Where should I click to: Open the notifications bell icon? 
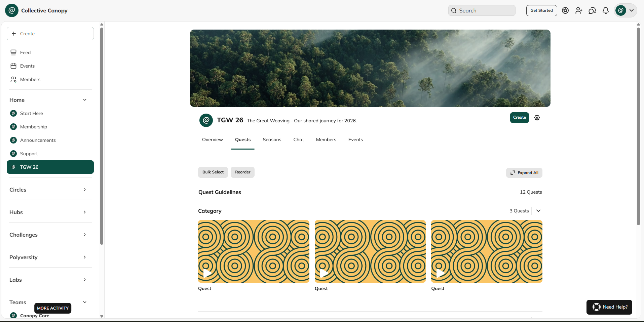[605, 10]
